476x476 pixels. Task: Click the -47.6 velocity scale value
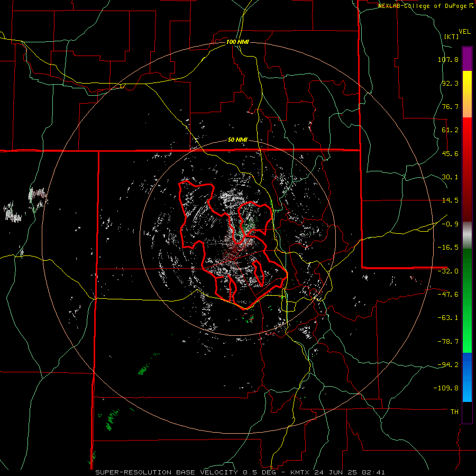(448, 295)
